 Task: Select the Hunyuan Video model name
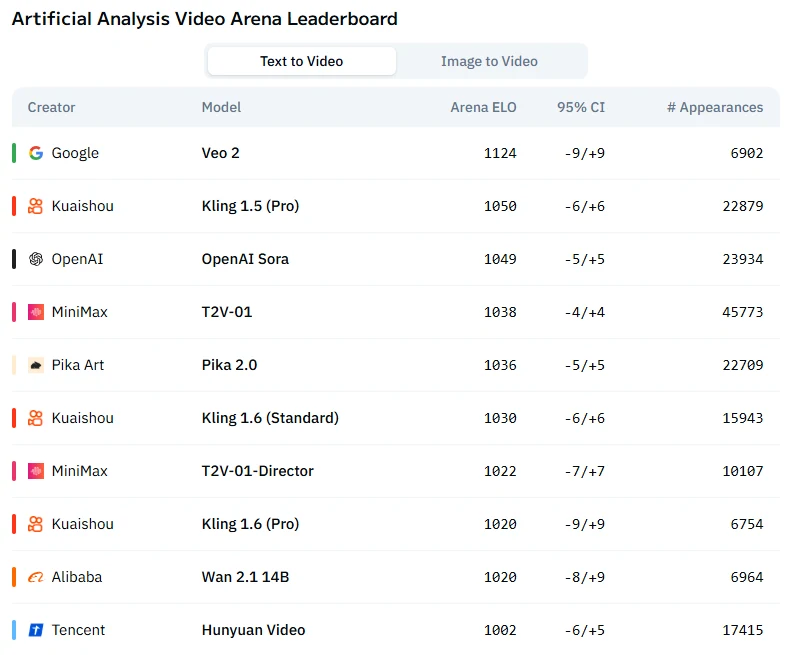[x=253, y=630]
